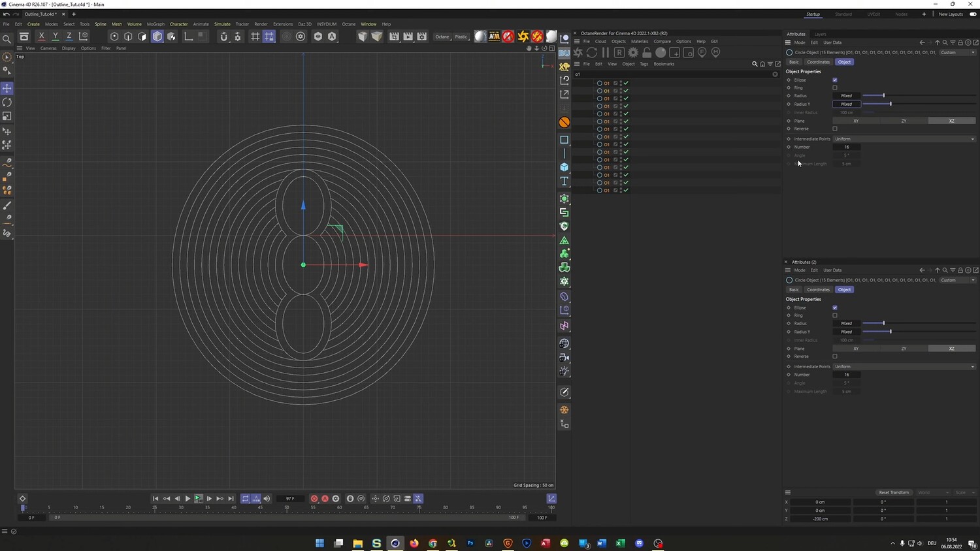Go to end of animation button
The image size is (980, 551).
[x=231, y=499]
